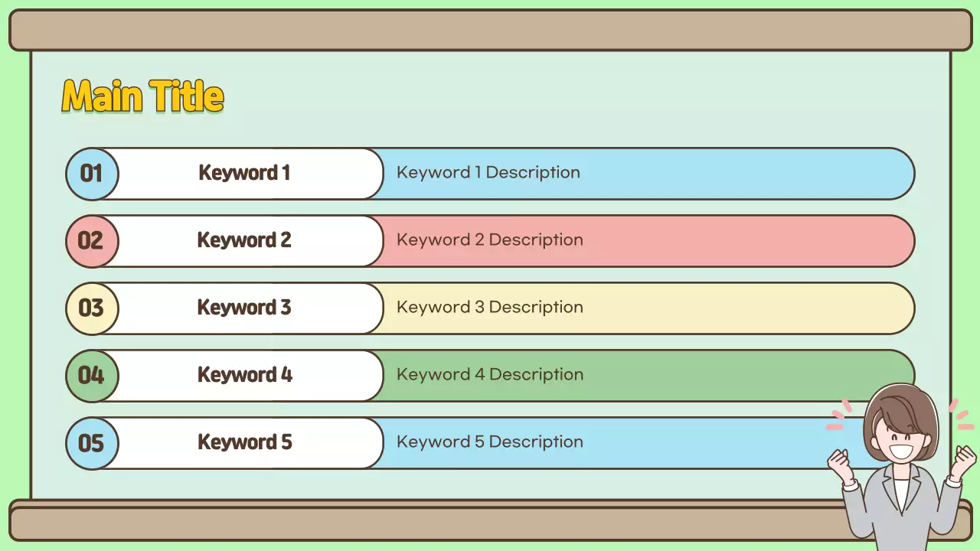
Task: Click the Keyword 5 Description text
Action: (x=489, y=442)
